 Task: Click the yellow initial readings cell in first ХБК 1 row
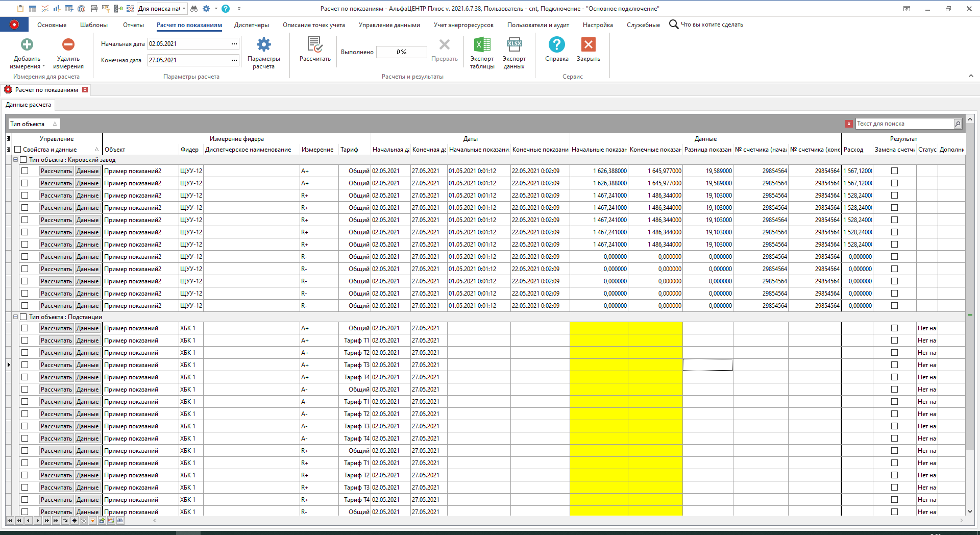(599, 328)
